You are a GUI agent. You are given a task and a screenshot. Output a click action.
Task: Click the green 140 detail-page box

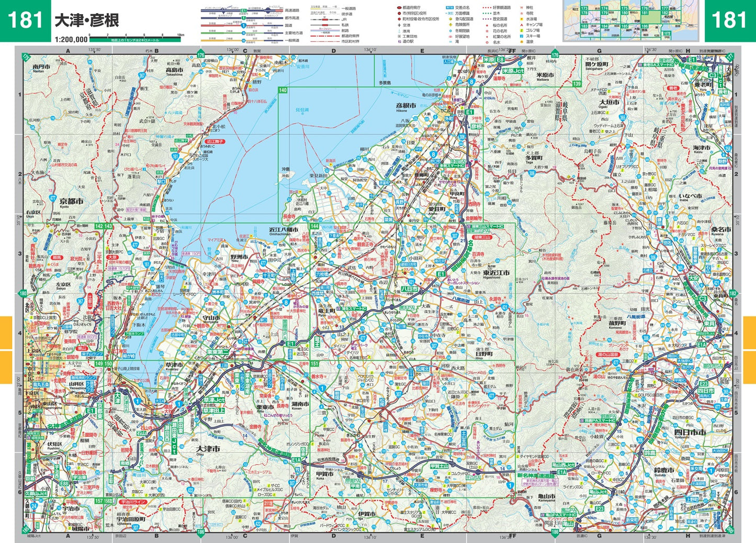point(283,90)
